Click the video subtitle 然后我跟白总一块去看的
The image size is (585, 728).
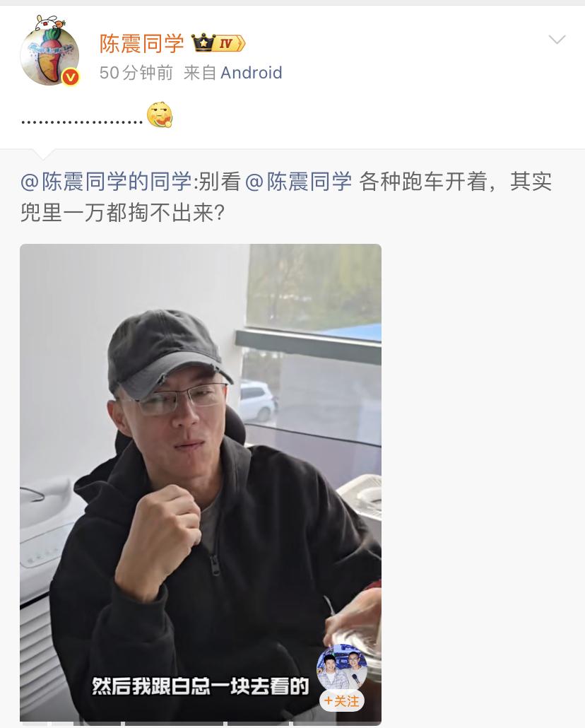pyautogui.click(x=200, y=686)
